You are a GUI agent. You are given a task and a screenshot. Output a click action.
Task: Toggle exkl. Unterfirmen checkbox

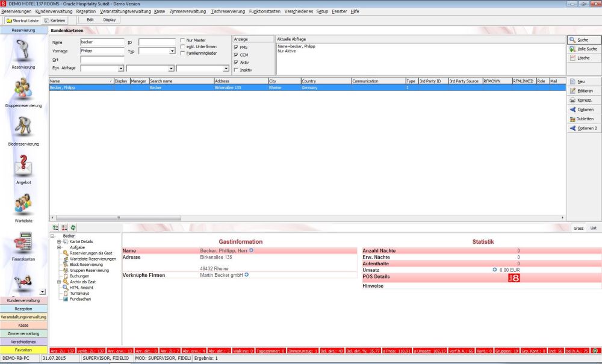click(183, 46)
